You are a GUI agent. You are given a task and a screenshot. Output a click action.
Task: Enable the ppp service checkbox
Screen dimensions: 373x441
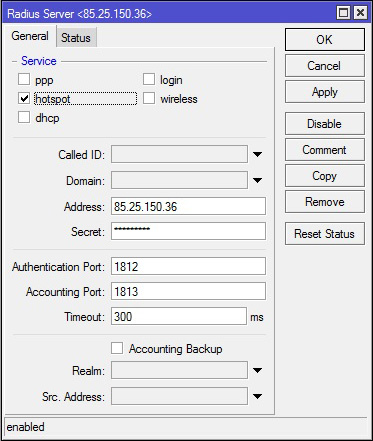(x=24, y=80)
